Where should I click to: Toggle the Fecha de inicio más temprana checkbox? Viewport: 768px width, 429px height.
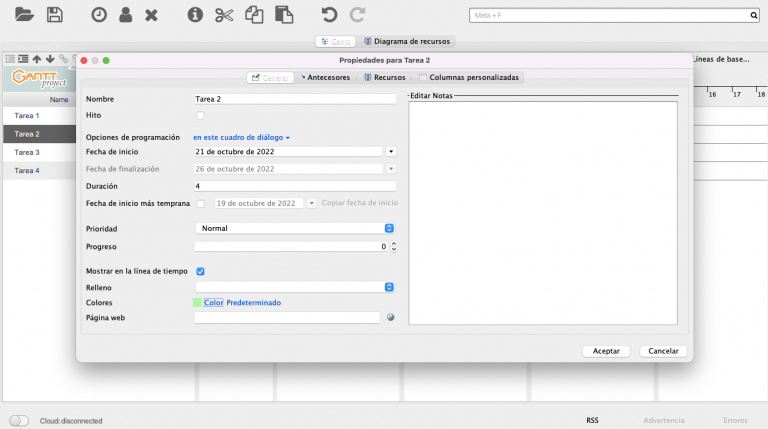(x=200, y=203)
